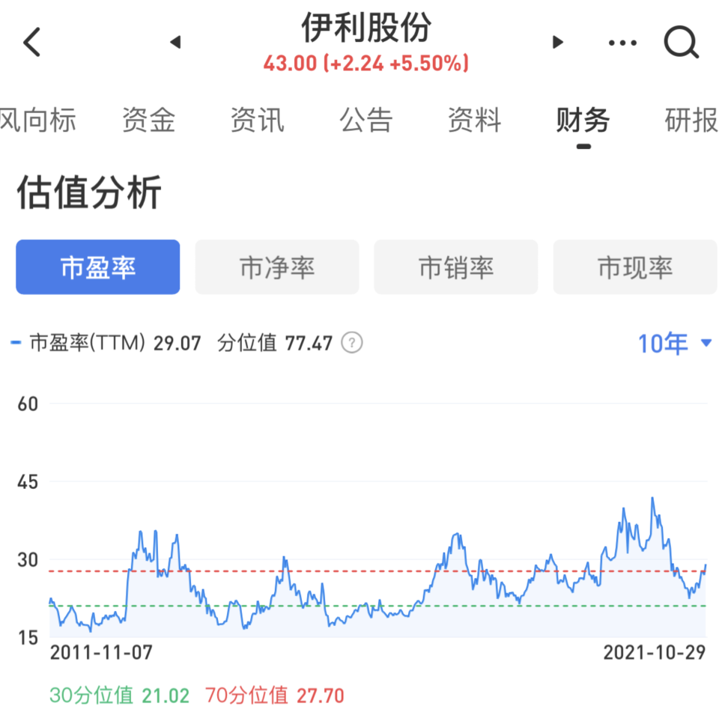
Task: Tap the 70分位值 27.70 label
Action: (x=274, y=696)
